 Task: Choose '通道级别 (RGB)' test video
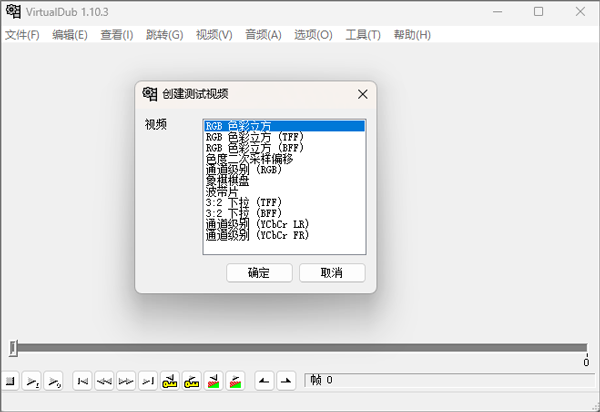(284, 169)
